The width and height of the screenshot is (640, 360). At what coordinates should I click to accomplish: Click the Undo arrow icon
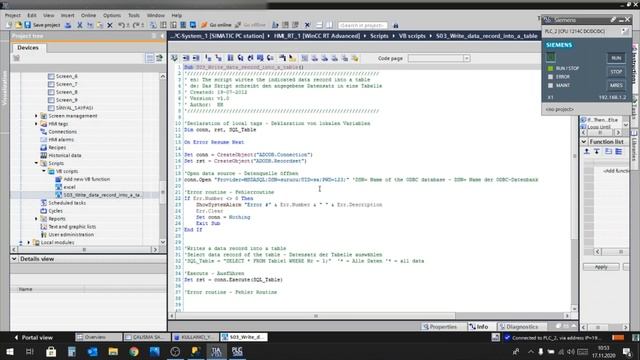coord(121,25)
